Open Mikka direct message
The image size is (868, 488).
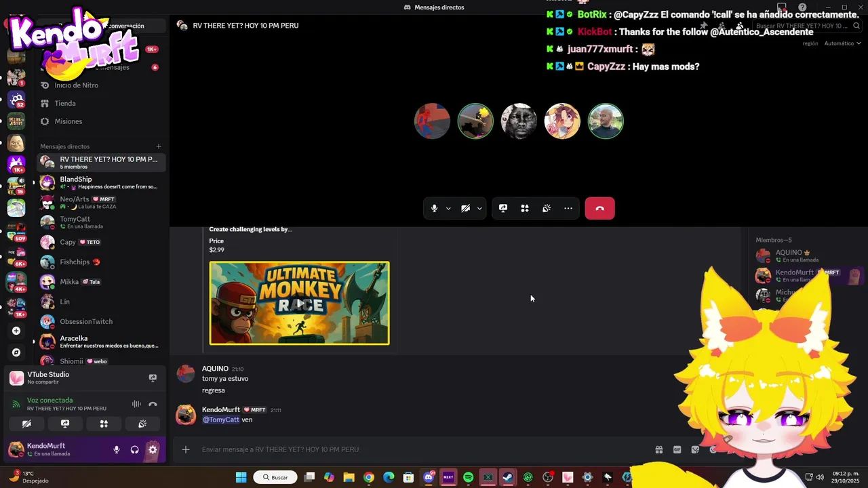pos(102,282)
